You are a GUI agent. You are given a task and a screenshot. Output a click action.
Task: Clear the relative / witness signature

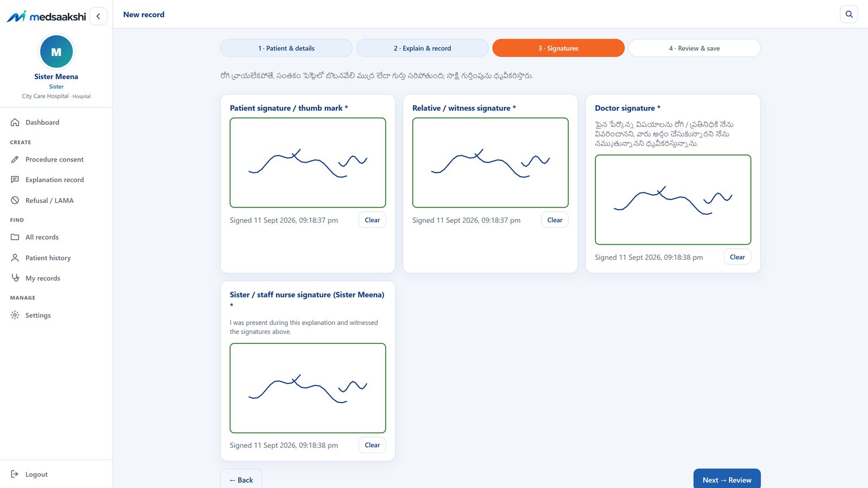click(555, 220)
